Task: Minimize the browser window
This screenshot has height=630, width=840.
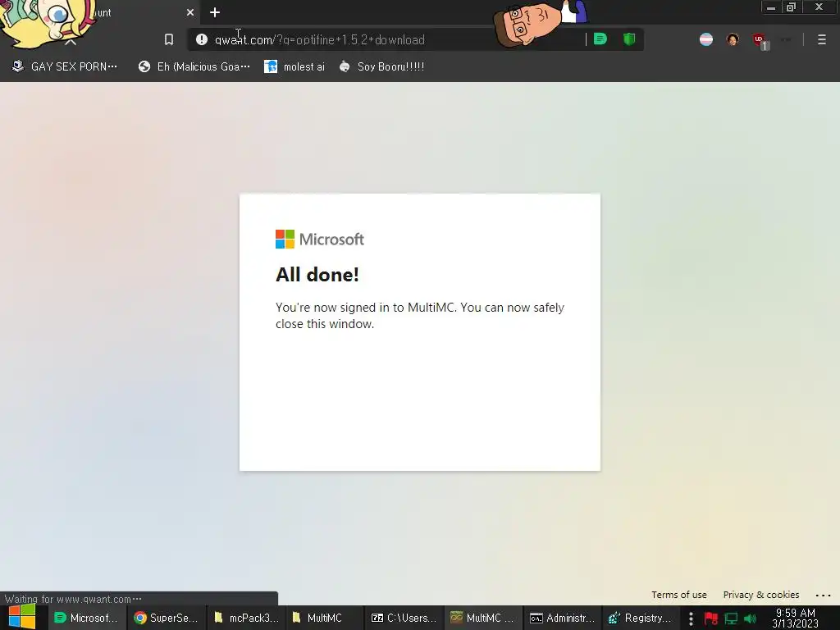Action: click(771, 7)
